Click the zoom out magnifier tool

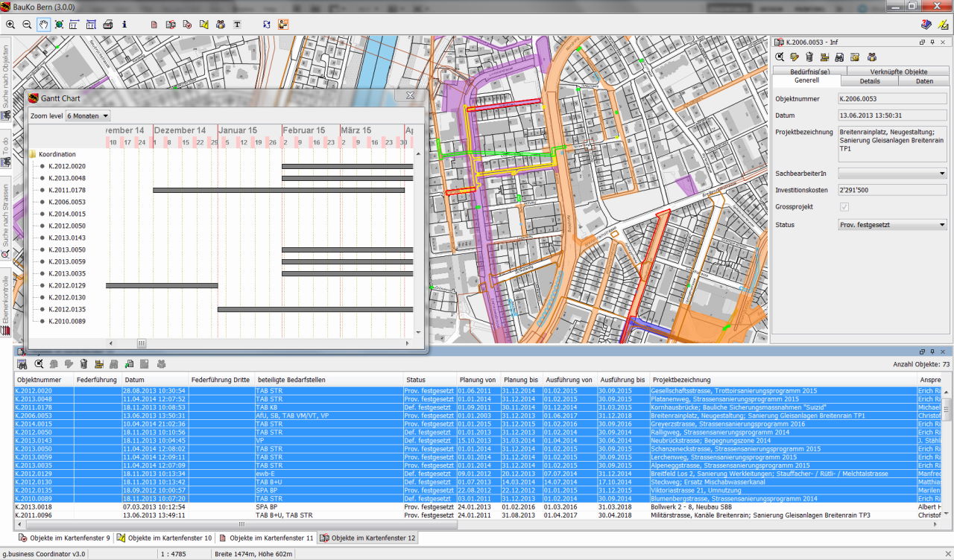pos(27,25)
